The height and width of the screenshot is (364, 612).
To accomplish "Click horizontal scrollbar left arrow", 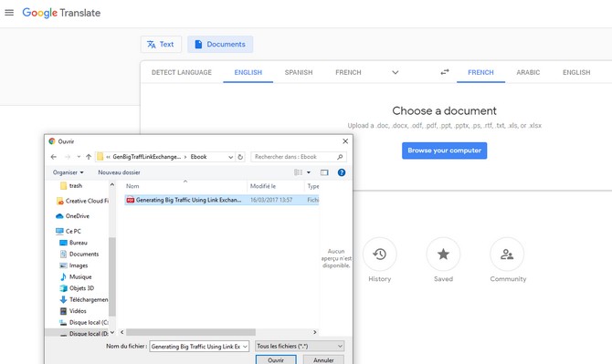I will [122, 332].
